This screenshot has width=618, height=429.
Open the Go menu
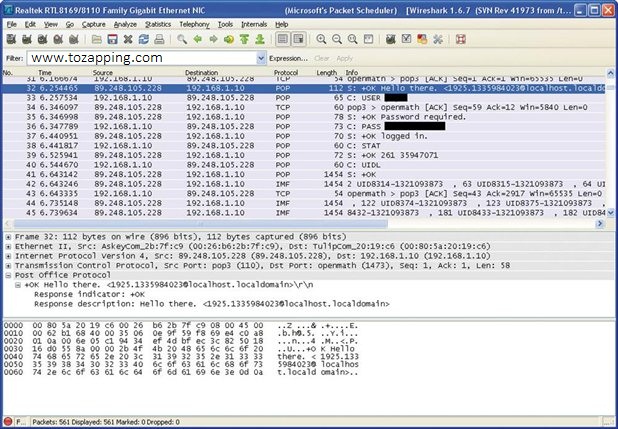[x=70, y=24]
